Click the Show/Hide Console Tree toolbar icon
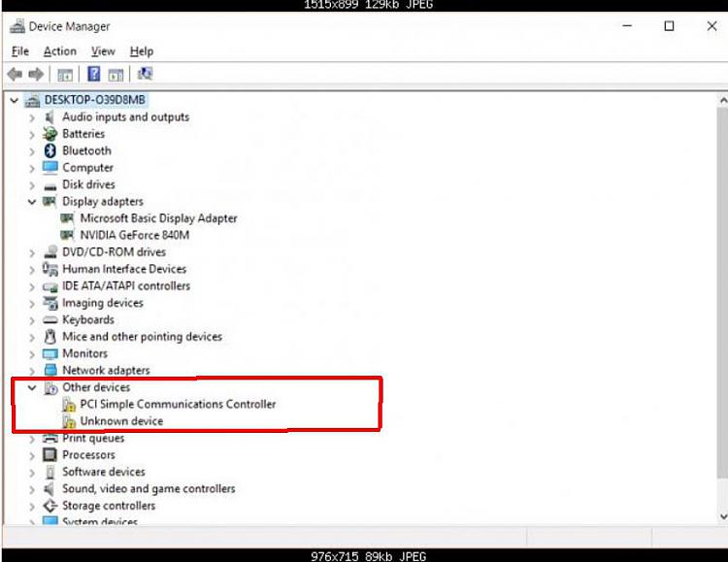The width and height of the screenshot is (728, 562). point(65,75)
